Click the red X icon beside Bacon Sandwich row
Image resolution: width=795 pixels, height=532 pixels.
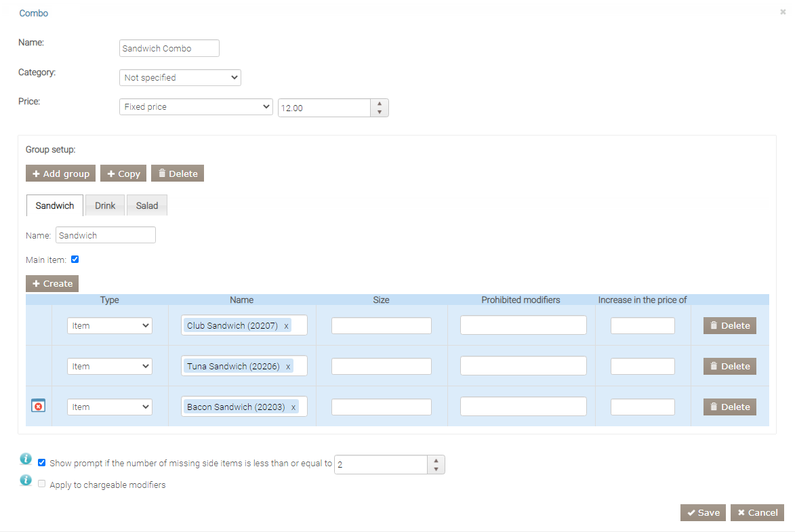point(39,406)
